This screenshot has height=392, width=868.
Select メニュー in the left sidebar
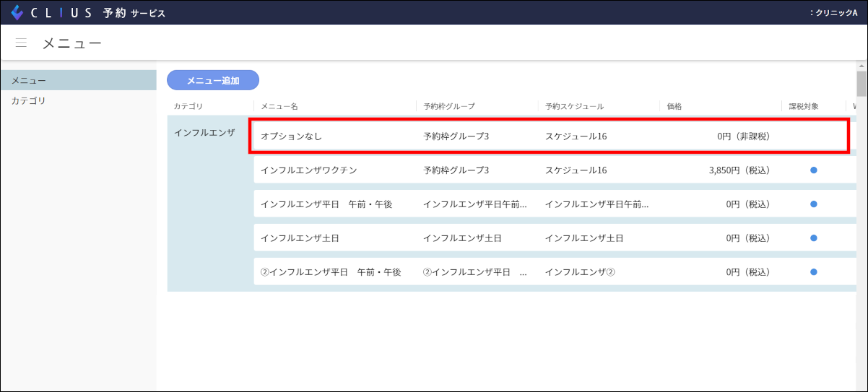[x=78, y=80]
